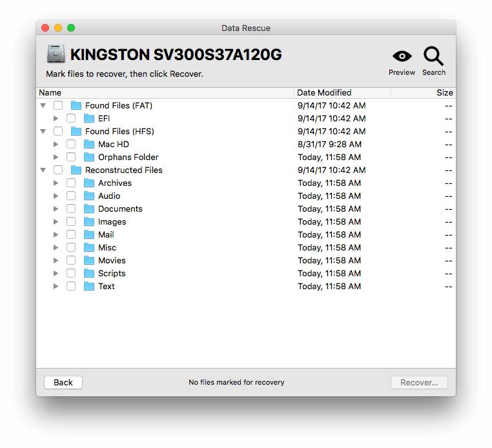Tick the Documents checkbox

(71, 209)
